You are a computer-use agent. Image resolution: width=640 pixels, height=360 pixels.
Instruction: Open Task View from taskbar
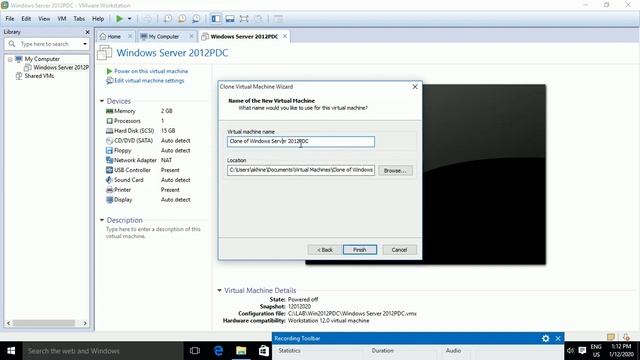click(195, 351)
